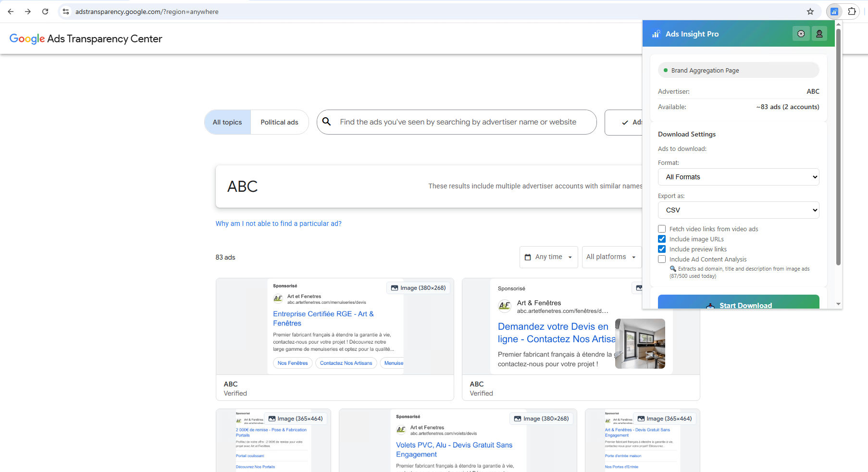
Task: Enable Fetch video links from video ads
Action: [x=662, y=229]
